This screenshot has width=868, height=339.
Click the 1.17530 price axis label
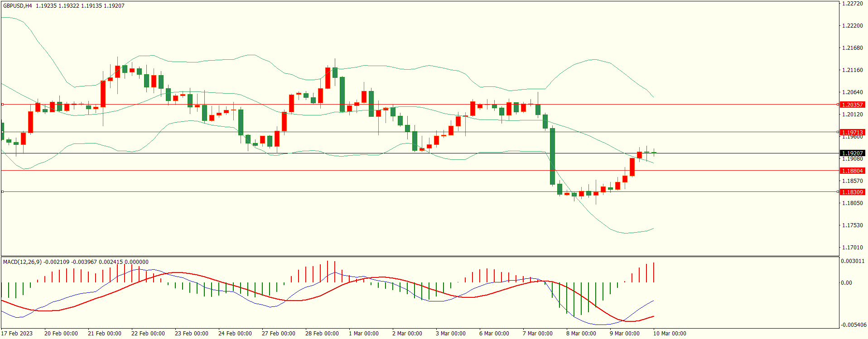(x=852, y=225)
